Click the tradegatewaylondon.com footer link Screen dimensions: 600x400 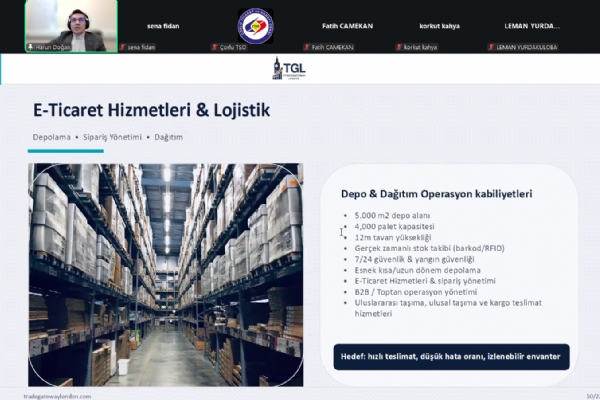tap(57, 397)
